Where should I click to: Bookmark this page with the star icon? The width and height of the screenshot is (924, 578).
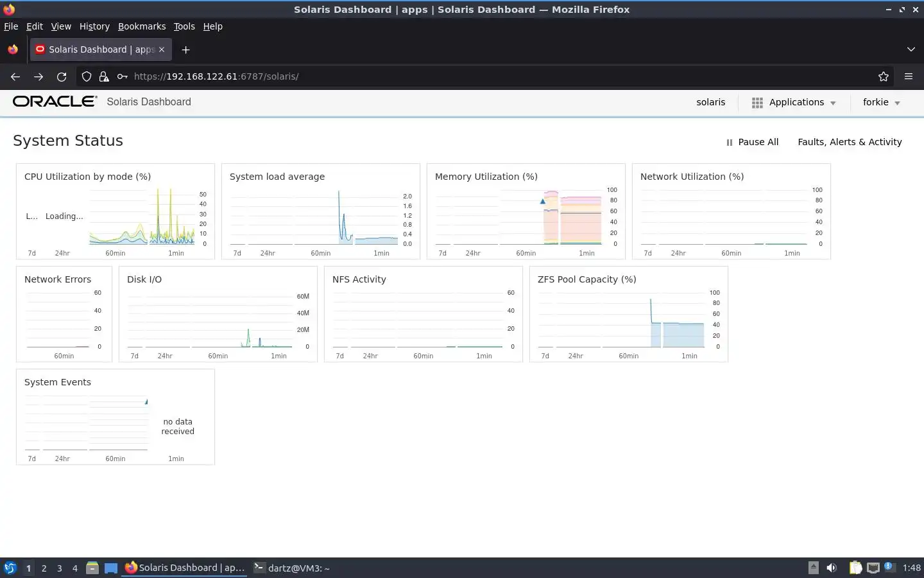[x=884, y=76]
